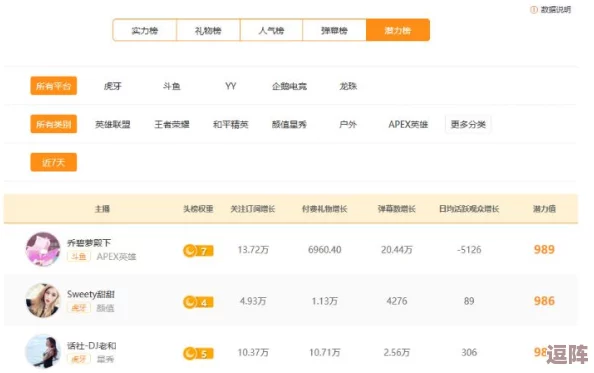Click the -5126 audience growth value
Screen dimensions: 594x373
(469, 250)
